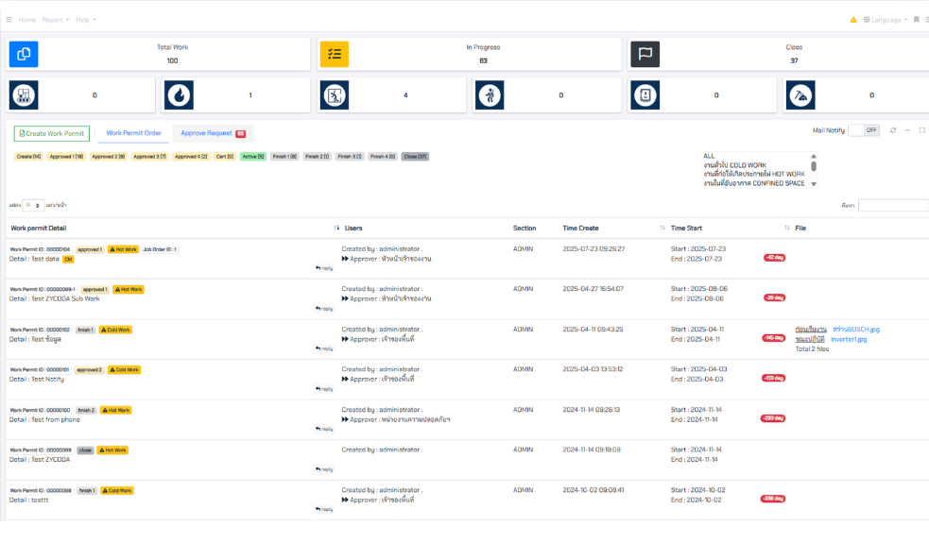The width and height of the screenshot is (929, 560).
Task: Click the In Progress yellow checklist icon
Action: [334, 54]
